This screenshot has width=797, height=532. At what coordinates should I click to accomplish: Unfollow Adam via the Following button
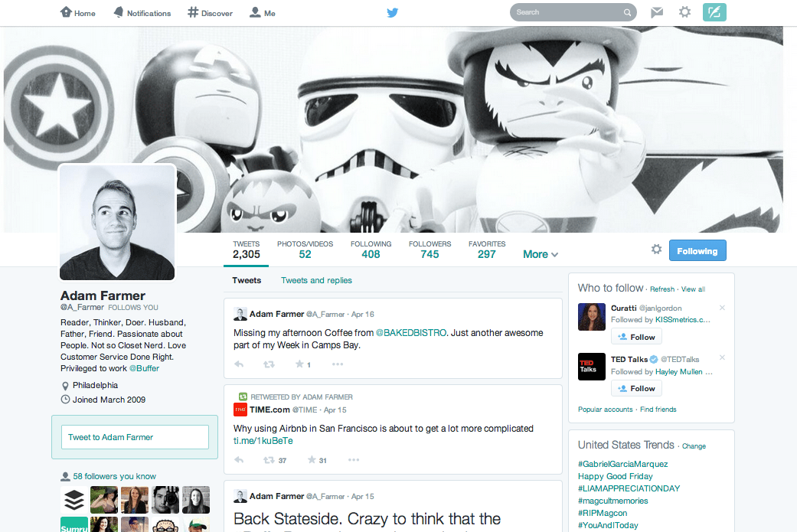[x=697, y=250]
